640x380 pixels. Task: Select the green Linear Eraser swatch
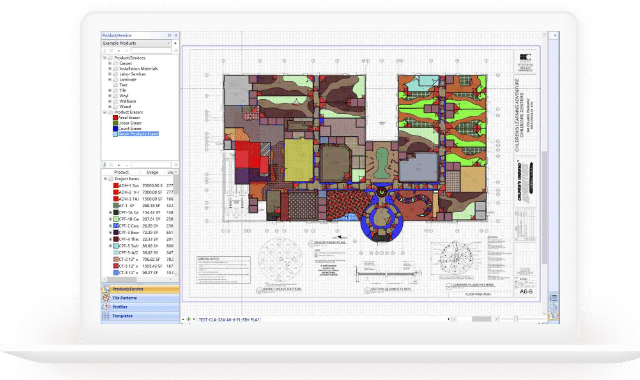(x=116, y=123)
